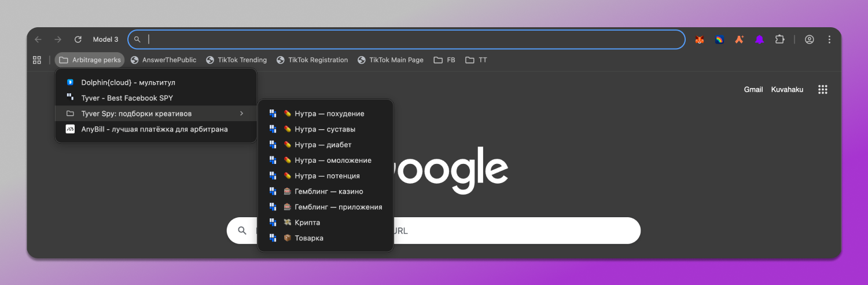Click the profile avatar icon
This screenshot has height=285, width=868.
(810, 39)
